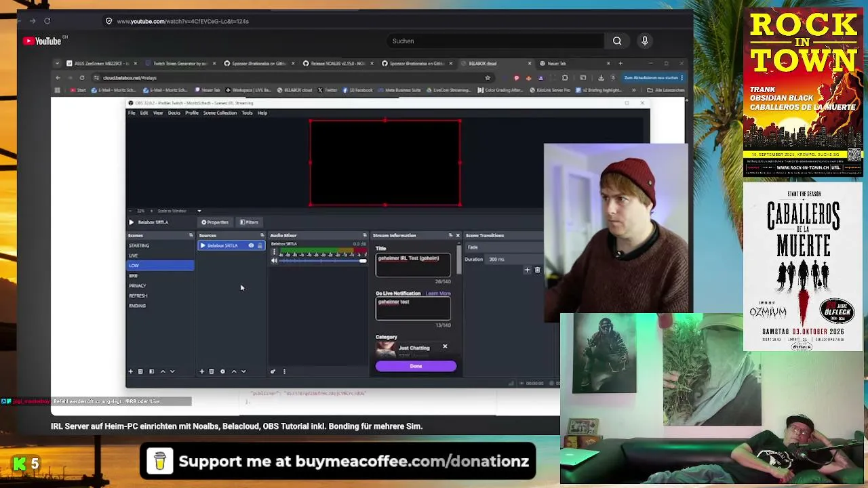Open the View menu in OBS
868x488 pixels.
pos(158,113)
